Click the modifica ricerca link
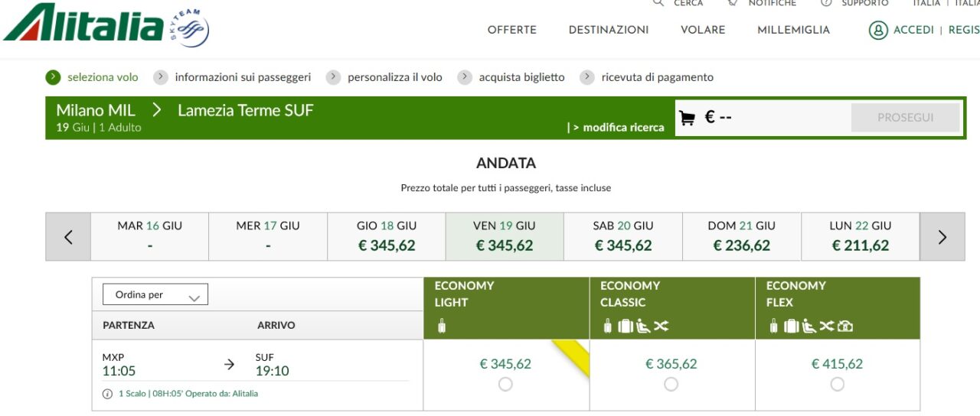Screen dimensions: 980x416 click(616, 128)
